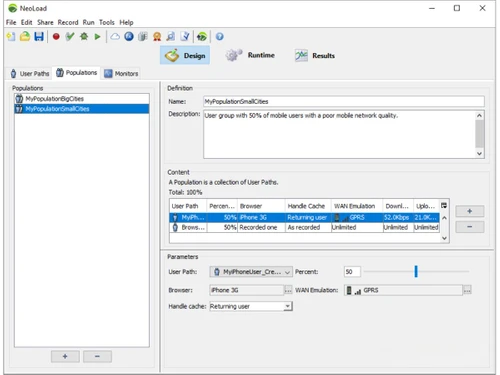Open the File menu
Image resolution: width=500 pixels, height=375 pixels.
[x=11, y=22]
